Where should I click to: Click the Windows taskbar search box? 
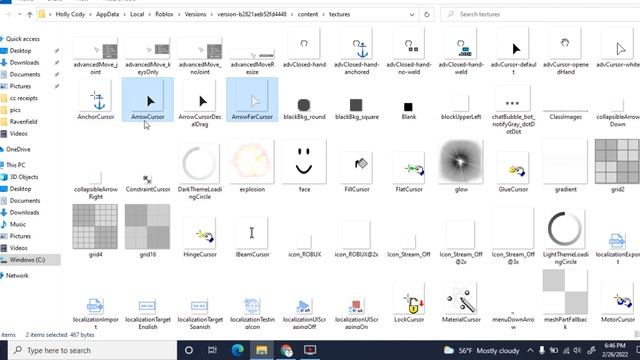92,350
